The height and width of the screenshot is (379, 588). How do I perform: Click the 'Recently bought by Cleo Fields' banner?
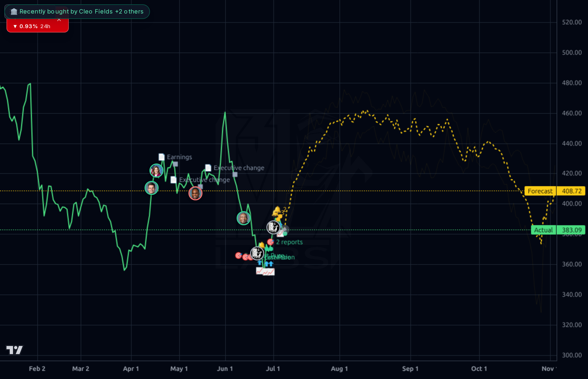pyautogui.click(x=77, y=12)
